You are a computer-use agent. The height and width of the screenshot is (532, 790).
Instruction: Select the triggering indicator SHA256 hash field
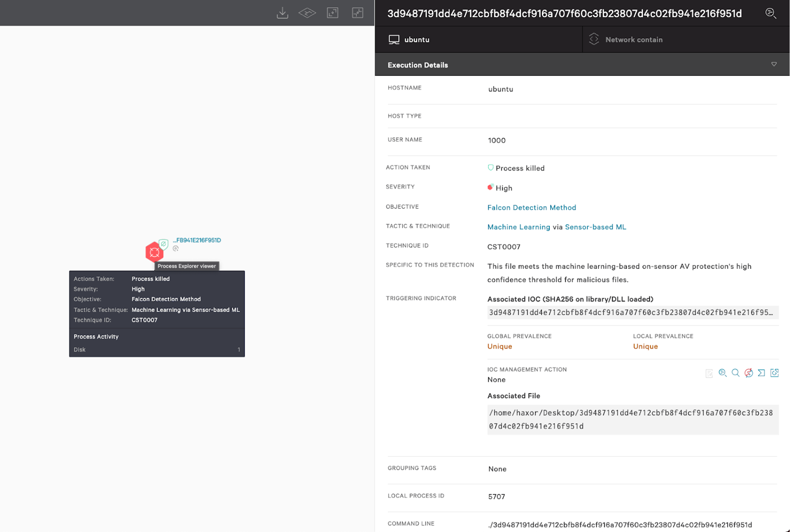pyautogui.click(x=632, y=312)
